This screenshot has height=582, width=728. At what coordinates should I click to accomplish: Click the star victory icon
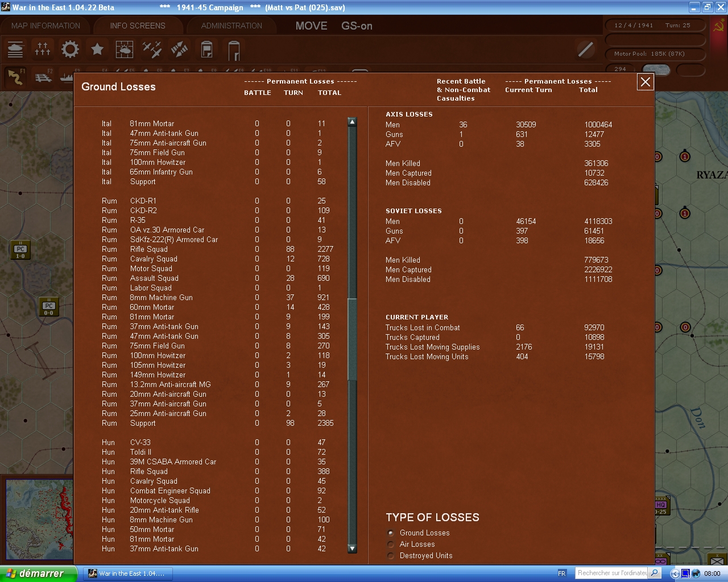tap(97, 49)
